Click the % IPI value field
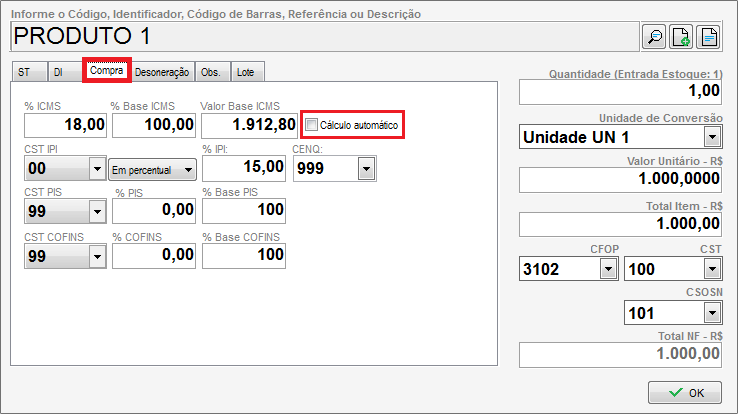Screen dimensions: 738x414 pos(244,167)
